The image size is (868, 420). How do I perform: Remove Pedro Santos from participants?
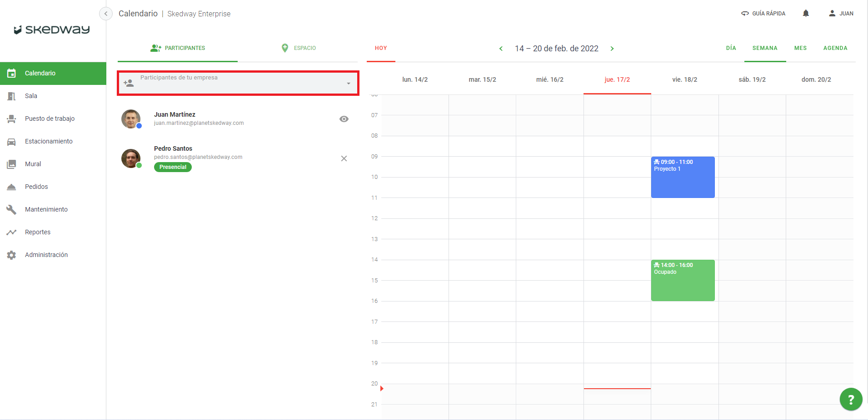tap(344, 158)
